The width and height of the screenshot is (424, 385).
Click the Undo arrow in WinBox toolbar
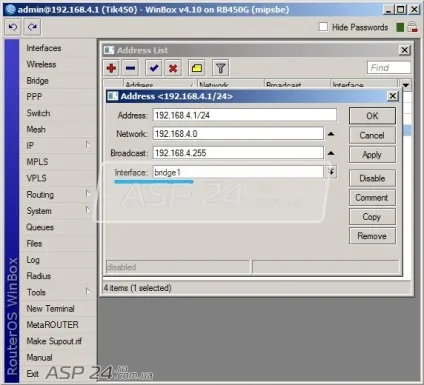pyautogui.click(x=13, y=27)
